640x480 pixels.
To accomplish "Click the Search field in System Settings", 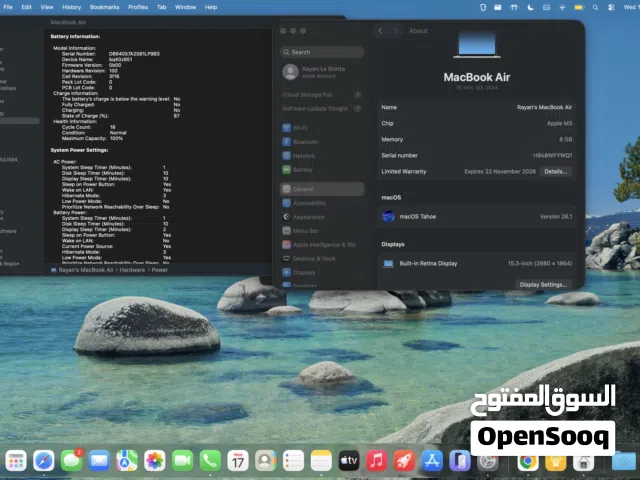I will point(322,52).
